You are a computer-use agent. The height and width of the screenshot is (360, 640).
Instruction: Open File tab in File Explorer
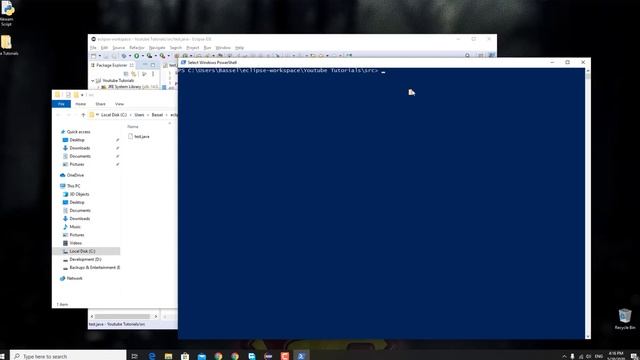(61, 104)
